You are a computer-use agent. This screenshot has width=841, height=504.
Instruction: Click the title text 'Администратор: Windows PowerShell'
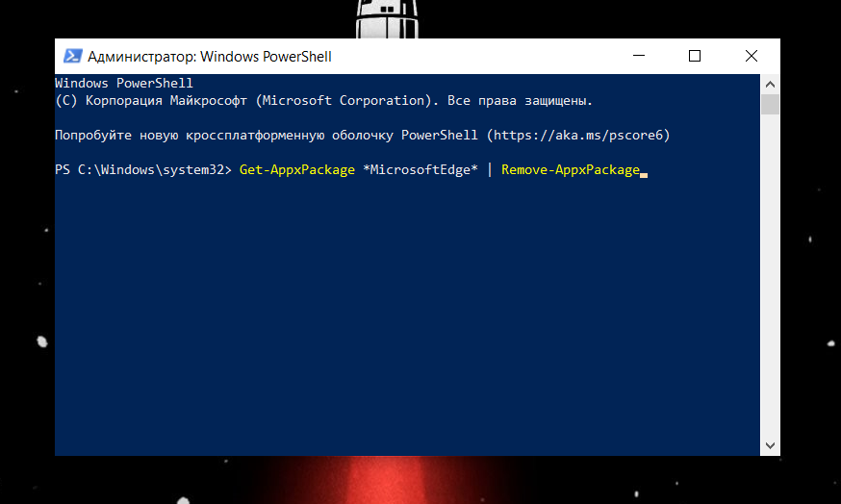pos(210,57)
